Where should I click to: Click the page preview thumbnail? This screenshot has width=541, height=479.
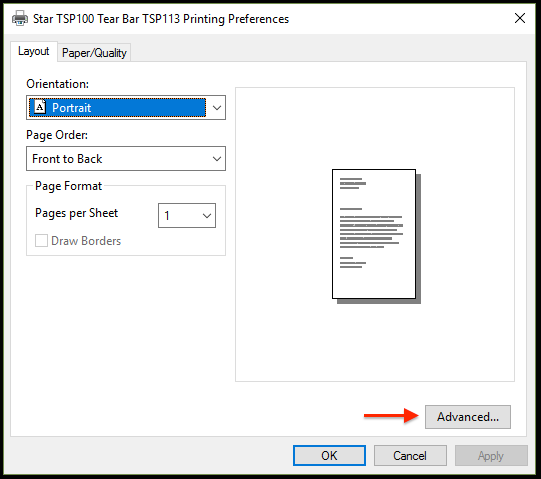[x=376, y=236]
